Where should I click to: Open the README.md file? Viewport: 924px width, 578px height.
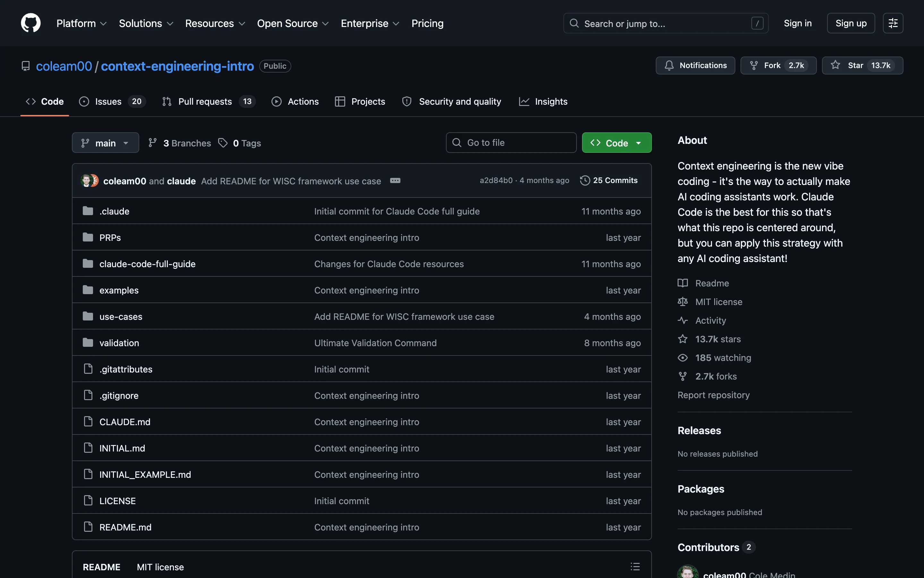125,528
